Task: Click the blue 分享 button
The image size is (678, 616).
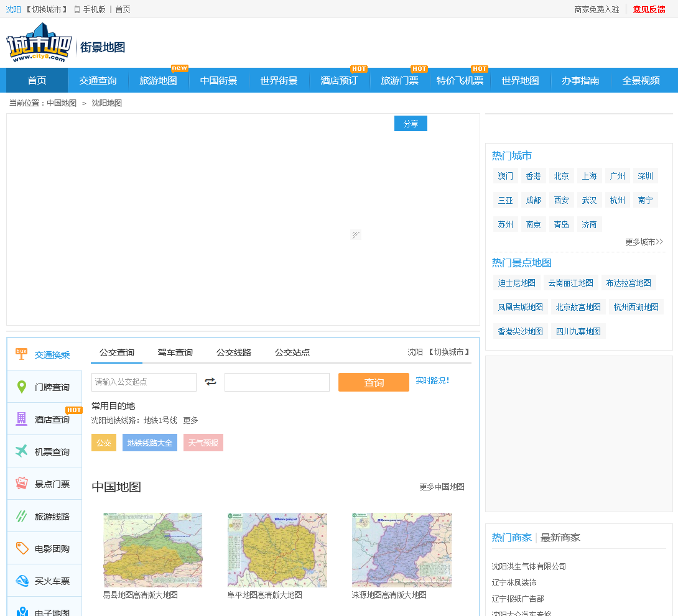Action: point(411,124)
